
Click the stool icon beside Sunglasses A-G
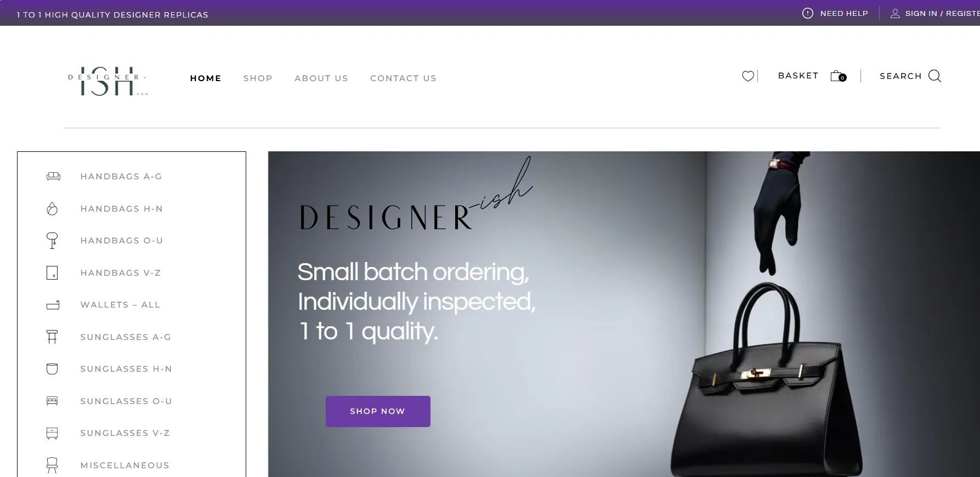pyautogui.click(x=52, y=337)
